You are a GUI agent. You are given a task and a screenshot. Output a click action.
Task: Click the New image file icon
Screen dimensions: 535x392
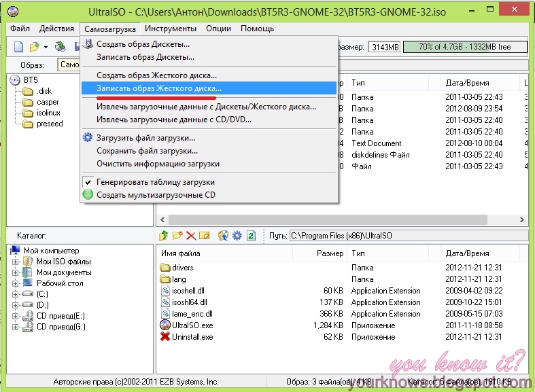(x=18, y=46)
